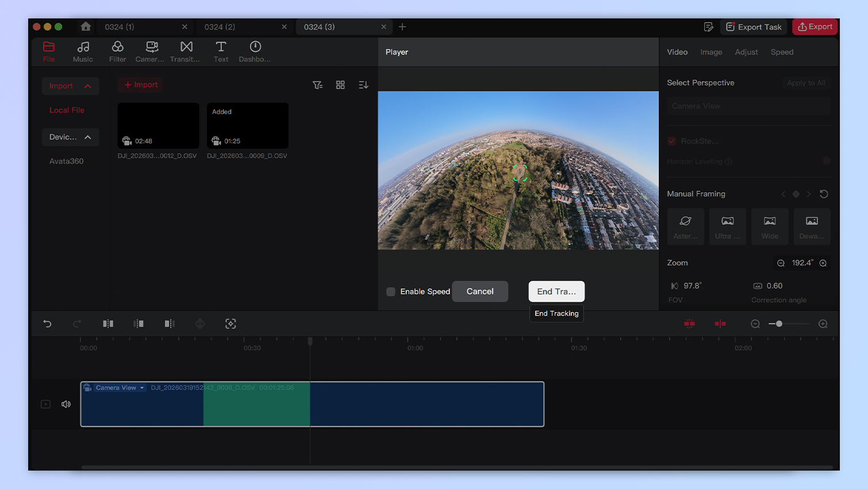The width and height of the screenshot is (868, 489).
Task: Select the DJI_202603...0012_D.OSV media thumbnail
Action: (158, 125)
